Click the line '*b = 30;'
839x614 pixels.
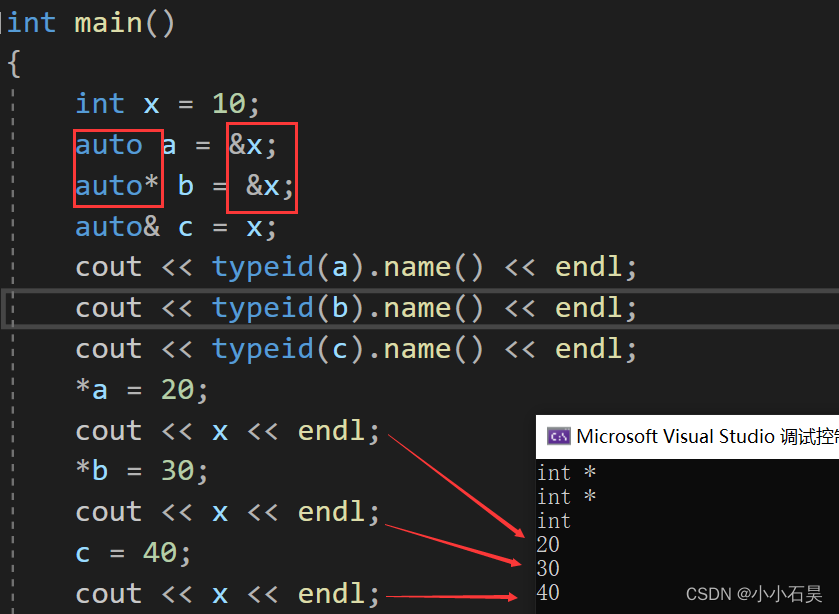(142, 472)
